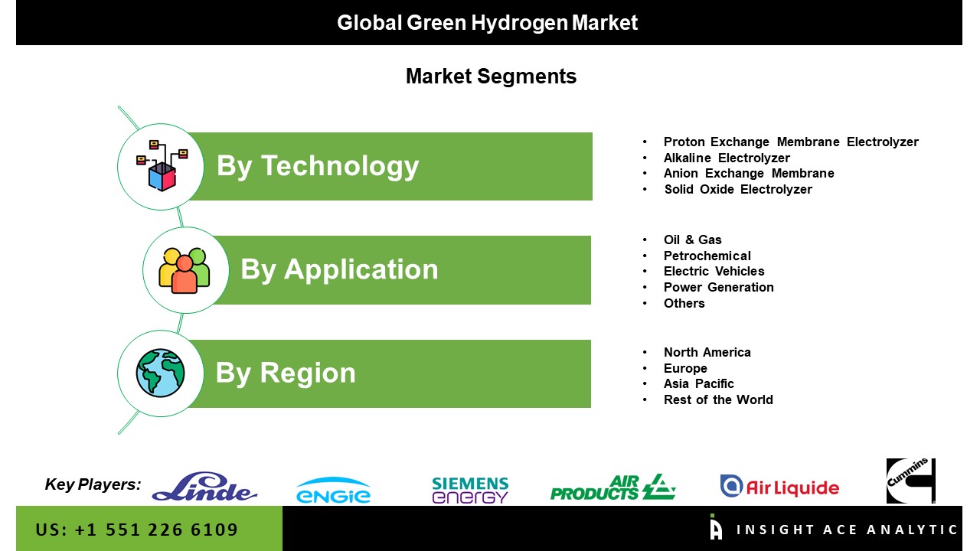980x551 pixels.
Task: Click the Key Players label
Action: pyautogui.click(x=93, y=484)
